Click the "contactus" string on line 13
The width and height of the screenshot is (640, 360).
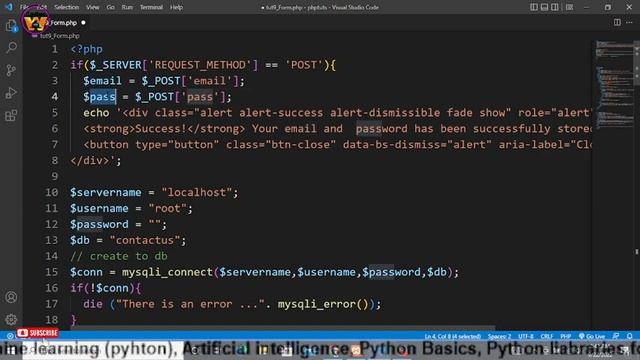(x=145, y=240)
